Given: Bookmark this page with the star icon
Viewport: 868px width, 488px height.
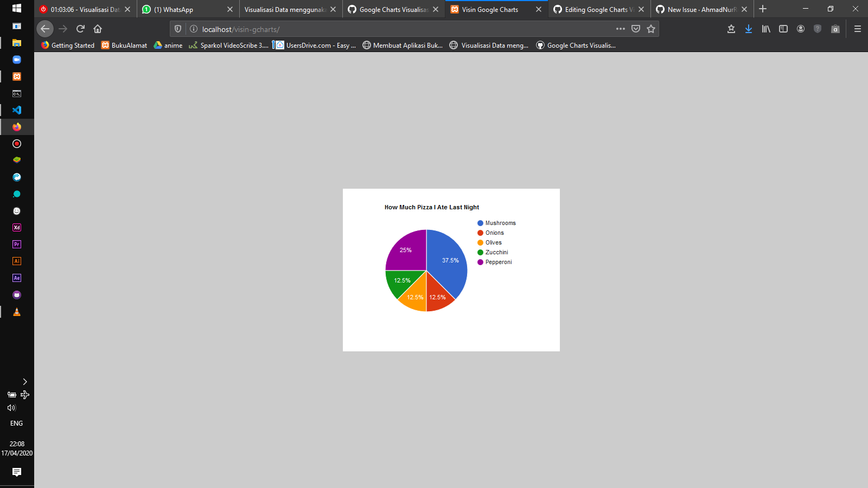Looking at the screenshot, I should (x=651, y=29).
